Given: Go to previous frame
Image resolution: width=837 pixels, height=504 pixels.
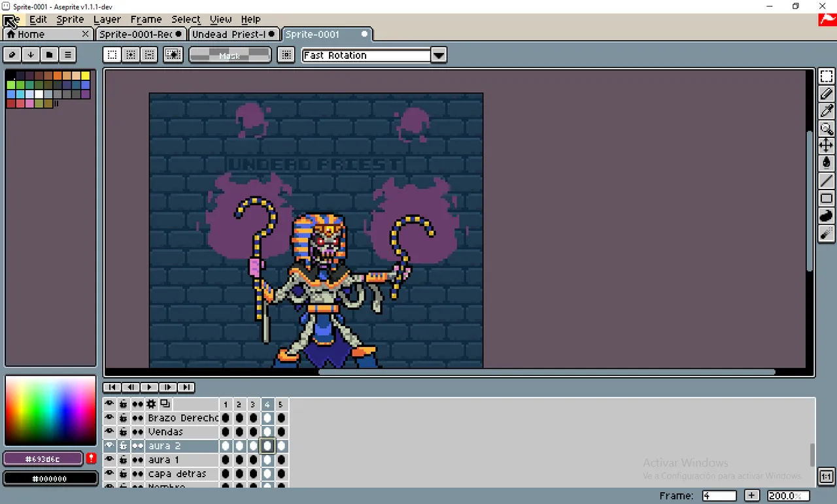Looking at the screenshot, I should click(x=131, y=387).
